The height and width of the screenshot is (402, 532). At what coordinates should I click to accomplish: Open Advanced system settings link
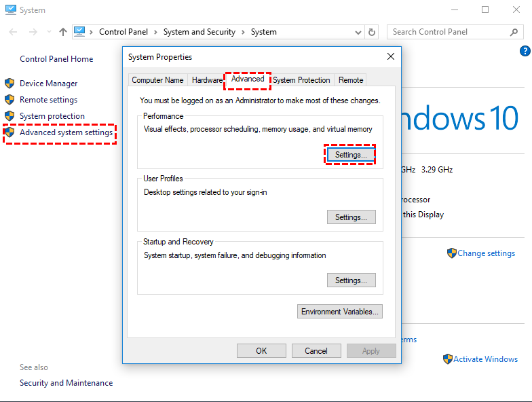[x=66, y=132]
